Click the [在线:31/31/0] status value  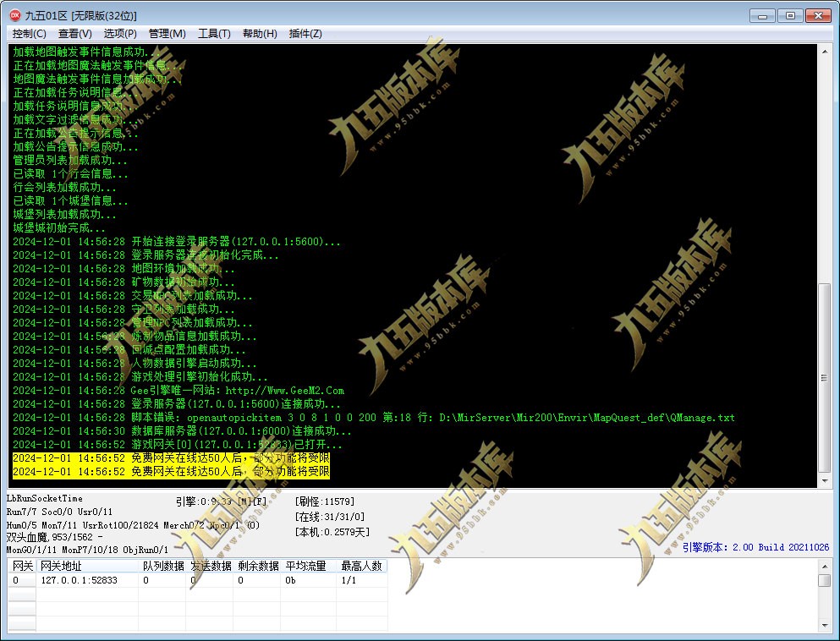[x=329, y=517]
